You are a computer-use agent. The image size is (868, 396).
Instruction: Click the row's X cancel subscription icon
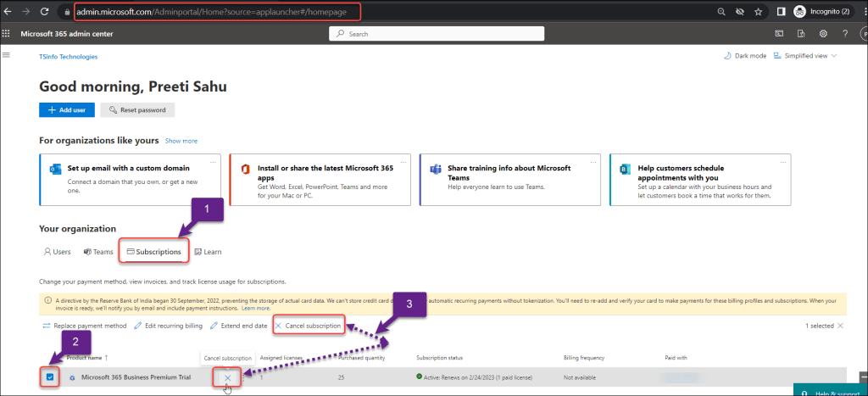point(227,377)
